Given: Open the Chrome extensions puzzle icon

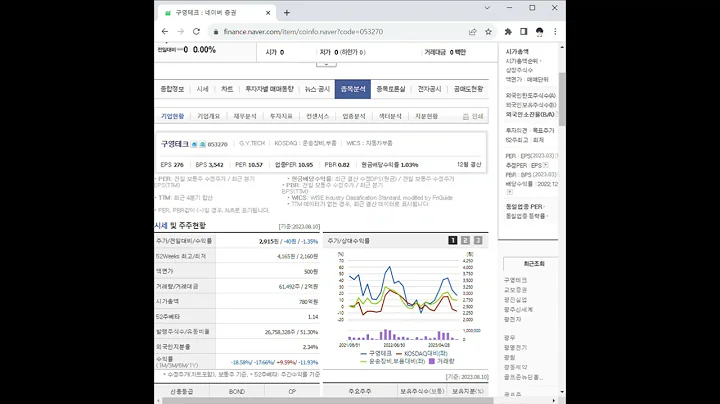Looking at the screenshot, I should tap(508, 32).
